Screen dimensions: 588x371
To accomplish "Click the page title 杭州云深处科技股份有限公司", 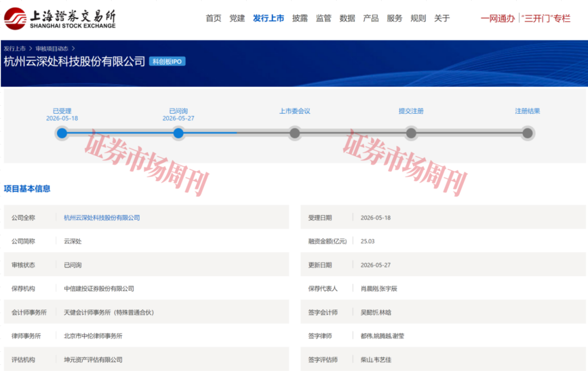I will [x=74, y=61].
